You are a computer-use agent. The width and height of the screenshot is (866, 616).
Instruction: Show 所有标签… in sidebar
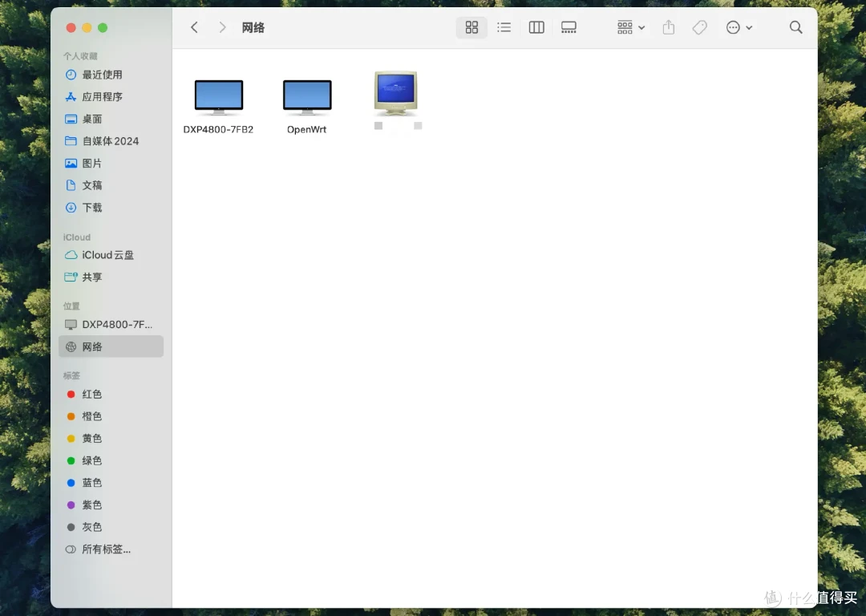tap(111, 549)
